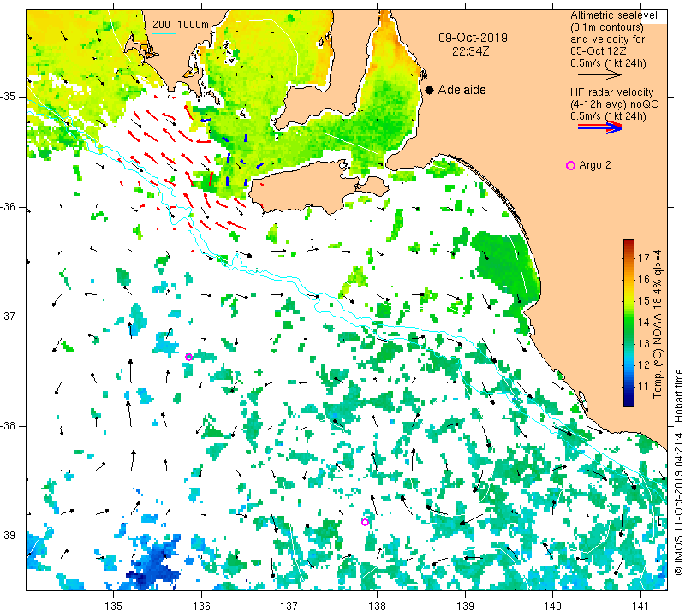Click the 'HF radar velocity' legend heading

(611, 92)
